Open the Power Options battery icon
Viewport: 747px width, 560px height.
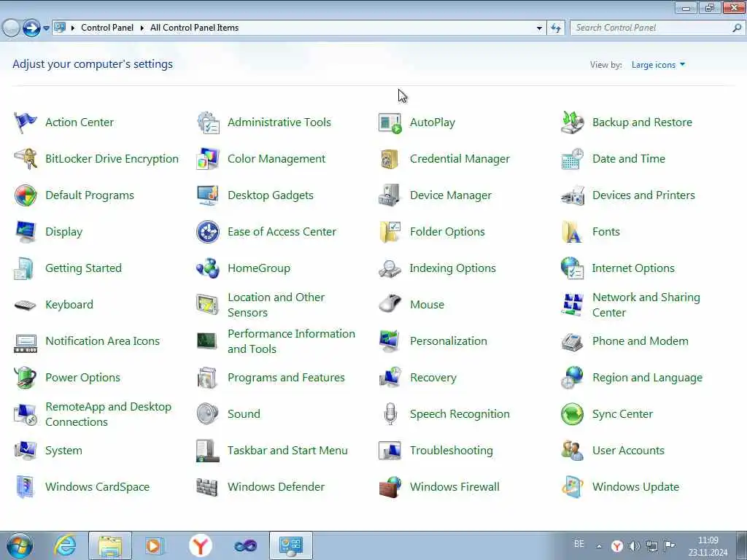pos(26,378)
